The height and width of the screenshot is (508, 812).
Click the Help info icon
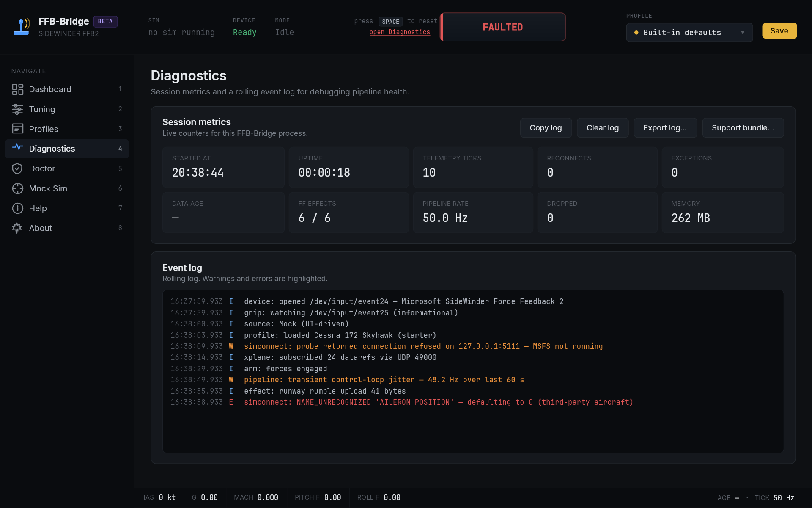[x=17, y=208]
